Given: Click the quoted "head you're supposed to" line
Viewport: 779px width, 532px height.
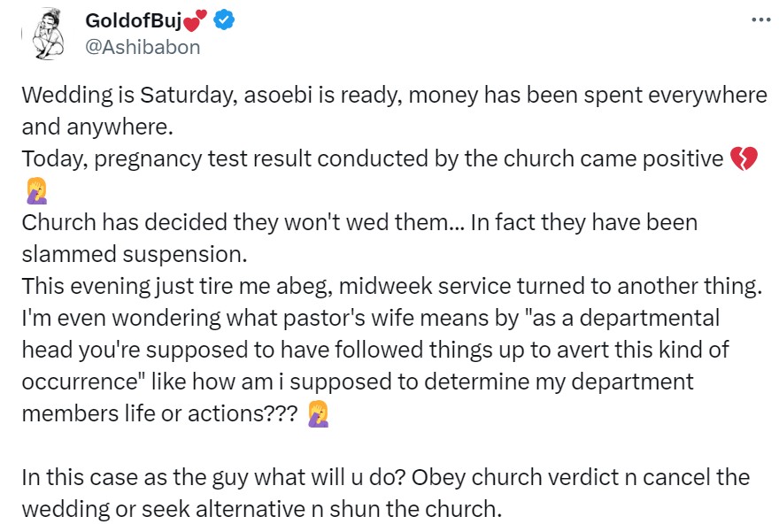Looking at the screenshot, I should 375,350.
